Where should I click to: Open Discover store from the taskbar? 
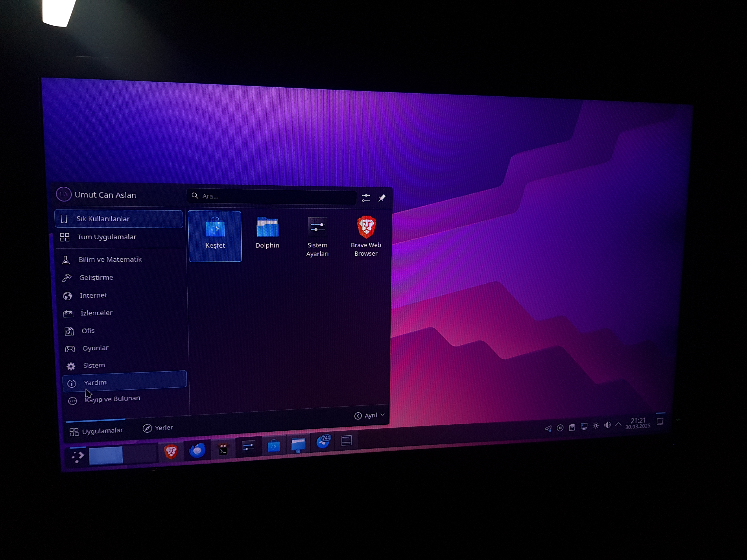pos(274,446)
